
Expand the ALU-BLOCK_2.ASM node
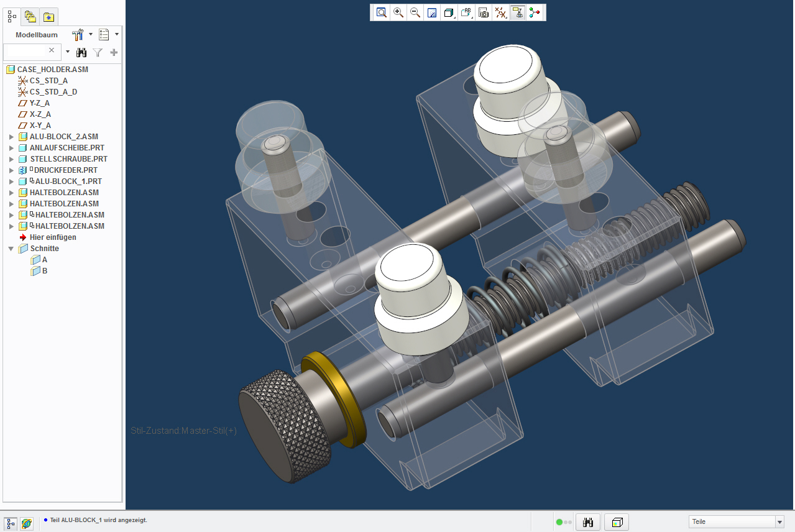tap(11, 137)
